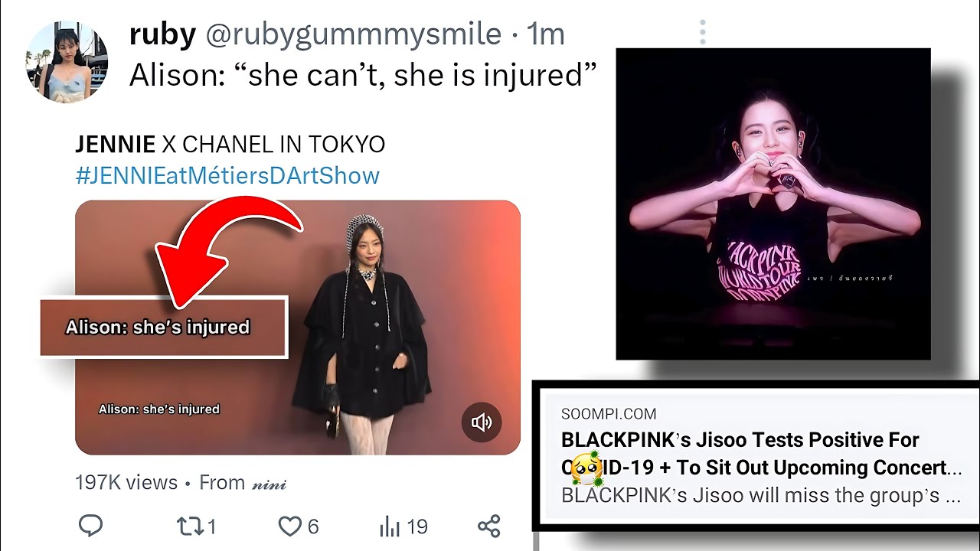Open ruby's profile avatar picture
Image resolution: width=980 pixels, height=551 pixels.
[x=67, y=62]
